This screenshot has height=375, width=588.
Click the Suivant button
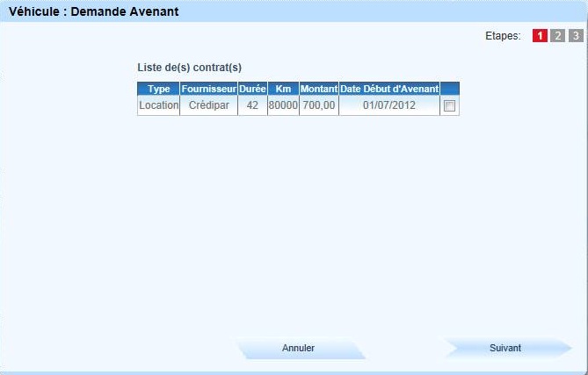[x=505, y=348]
